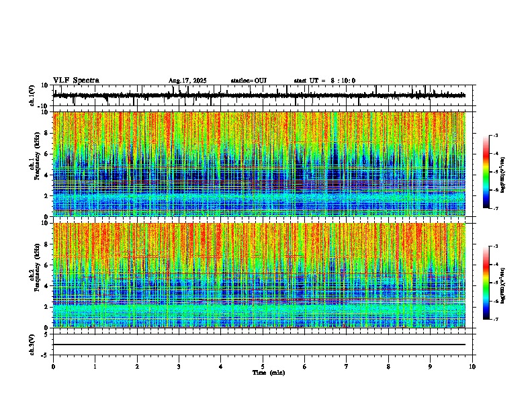This screenshot has width=532, height=411.
Task: Click the "-3" label on ch.1 color scale
Action: click(x=496, y=135)
